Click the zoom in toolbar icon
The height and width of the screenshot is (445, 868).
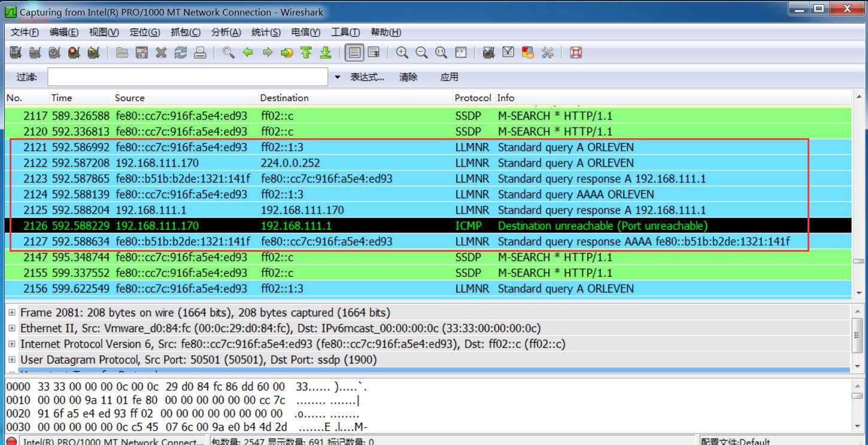402,53
